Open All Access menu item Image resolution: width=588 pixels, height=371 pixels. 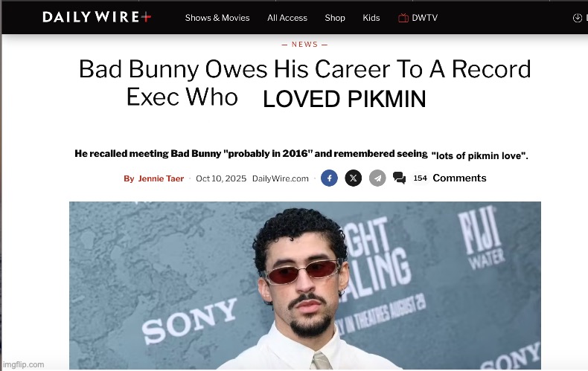[x=287, y=18]
